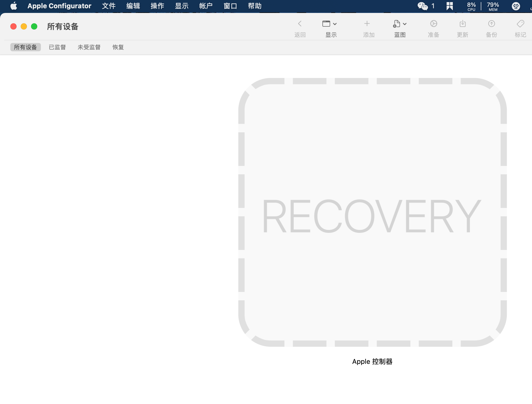Click the Tag (标记) icon

(x=520, y=24)
